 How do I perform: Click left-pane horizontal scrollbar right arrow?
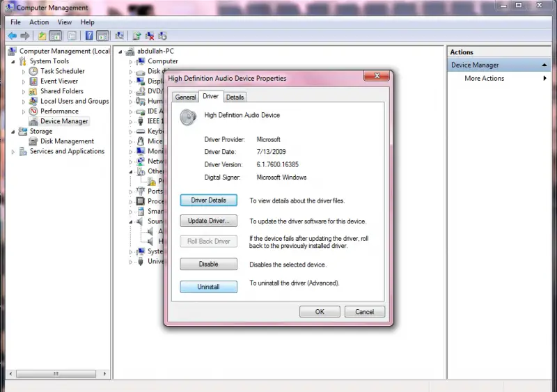104,373
